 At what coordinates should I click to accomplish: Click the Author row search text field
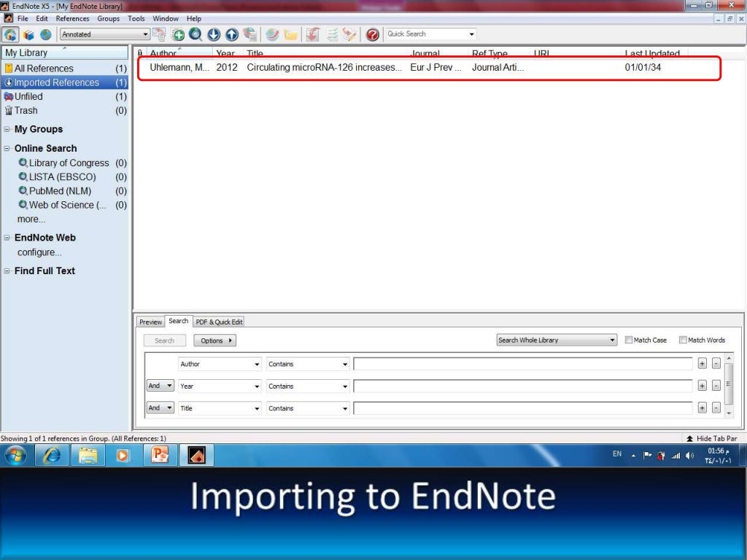pyautogui.click(x=522, y=365)
